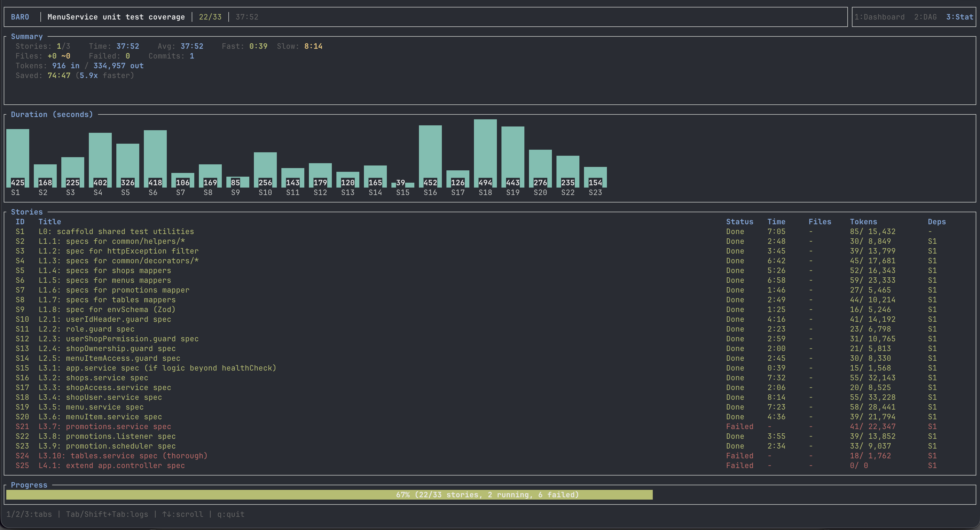
Task: Click the Title column header
Action: click(50, 222)
